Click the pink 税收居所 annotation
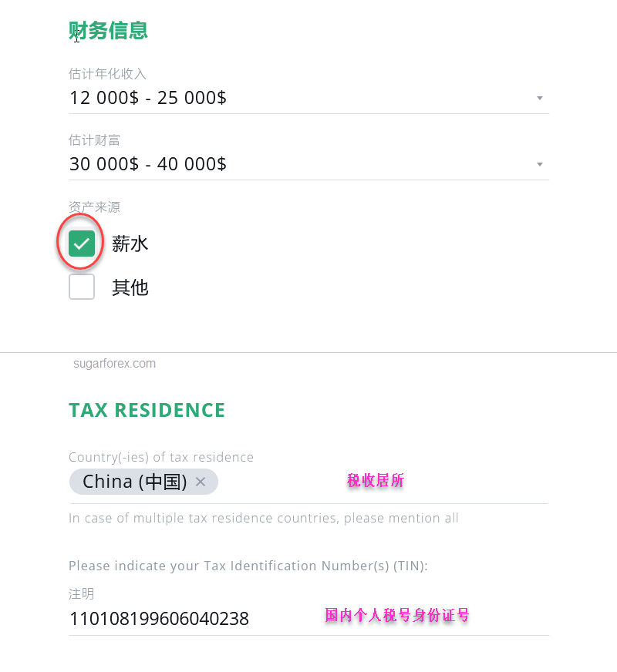Viewport: 617px width, 672px height. tap(376, 481)
